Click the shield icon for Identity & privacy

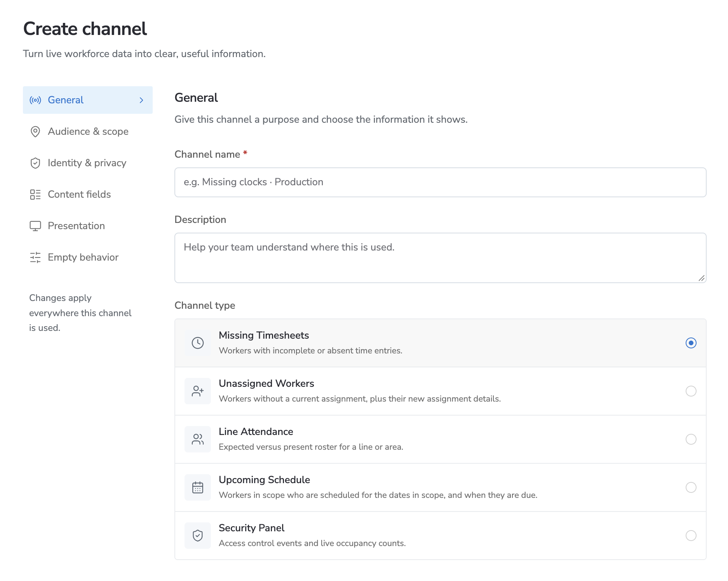click(35, 163)
